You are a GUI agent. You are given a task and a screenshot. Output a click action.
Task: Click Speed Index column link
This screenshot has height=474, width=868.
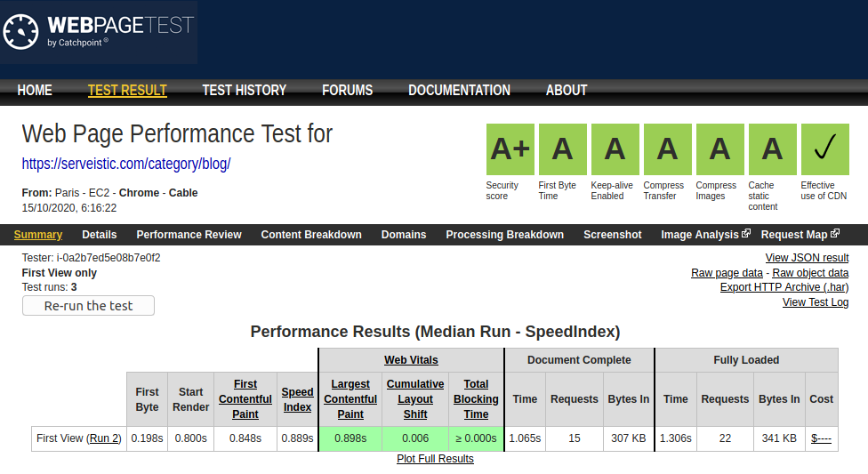pos(297,399)
